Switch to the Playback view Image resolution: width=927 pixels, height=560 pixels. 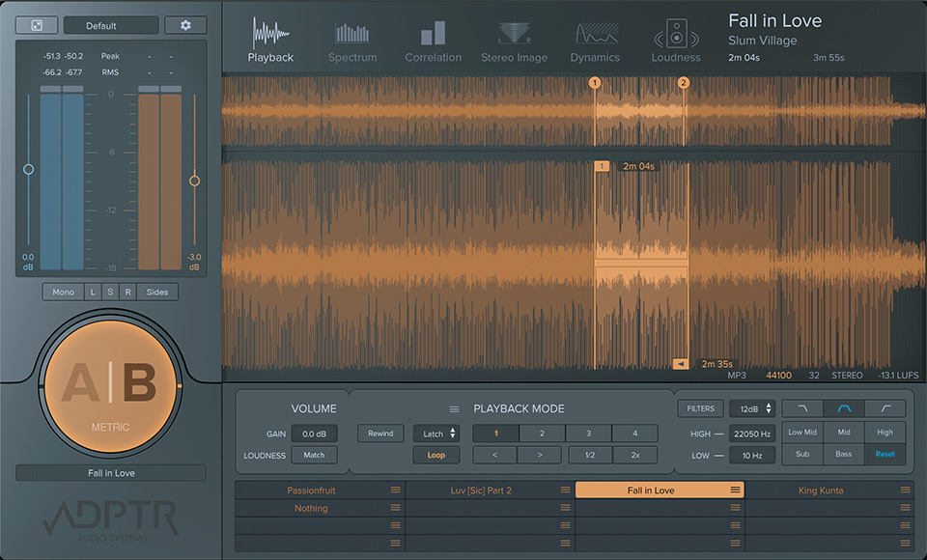pos(270,40)
